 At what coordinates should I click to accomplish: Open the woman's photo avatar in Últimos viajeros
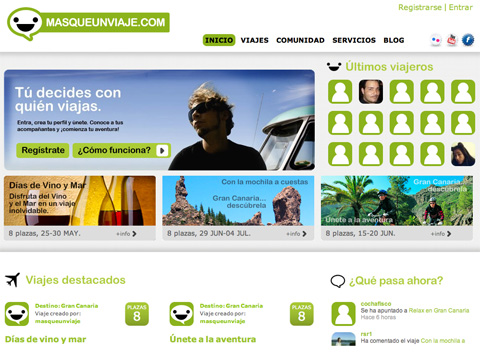coord(463,154)
